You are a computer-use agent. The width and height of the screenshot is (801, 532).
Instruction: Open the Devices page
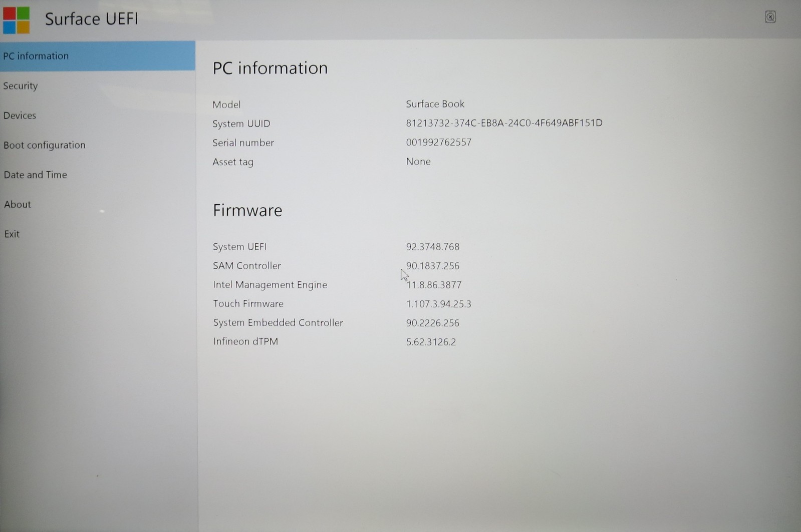tap(98, 115)
